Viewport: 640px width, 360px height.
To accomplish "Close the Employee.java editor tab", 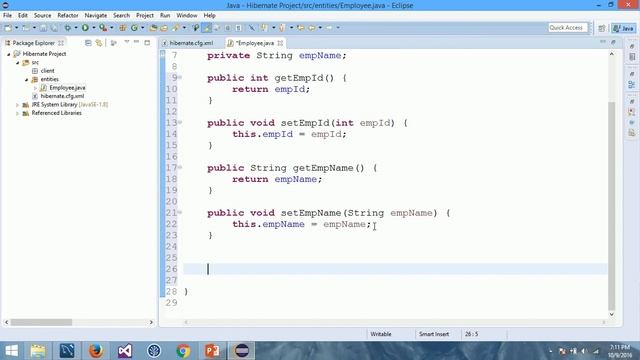I will [x=280, y=43].
